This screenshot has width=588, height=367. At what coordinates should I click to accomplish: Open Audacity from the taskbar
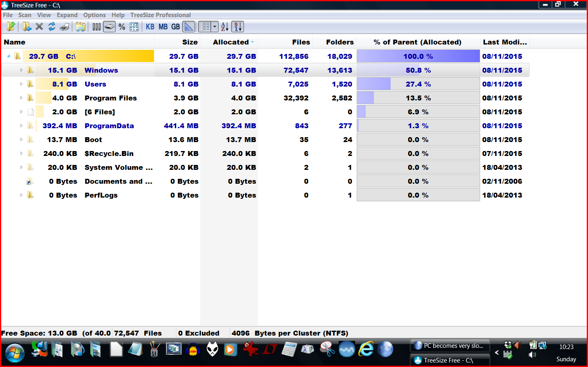[x=193, y=350]
